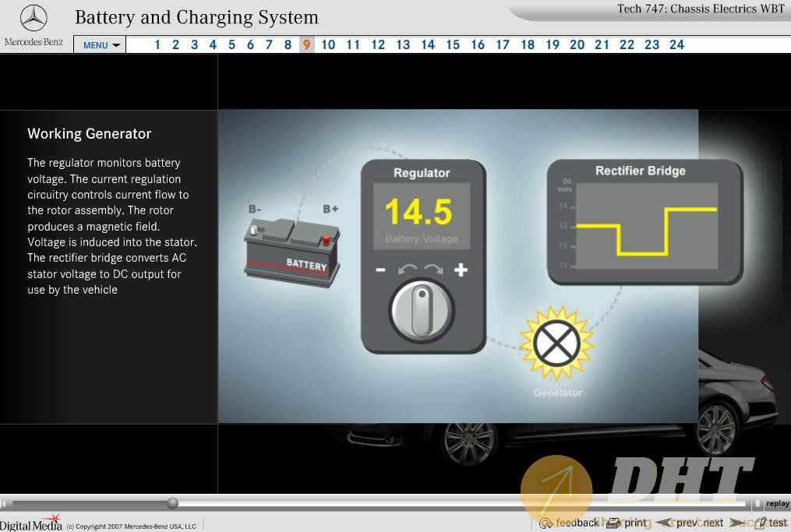Go to page 18
The width and height of the screenshot is (791, 532).
pos(528,45)
